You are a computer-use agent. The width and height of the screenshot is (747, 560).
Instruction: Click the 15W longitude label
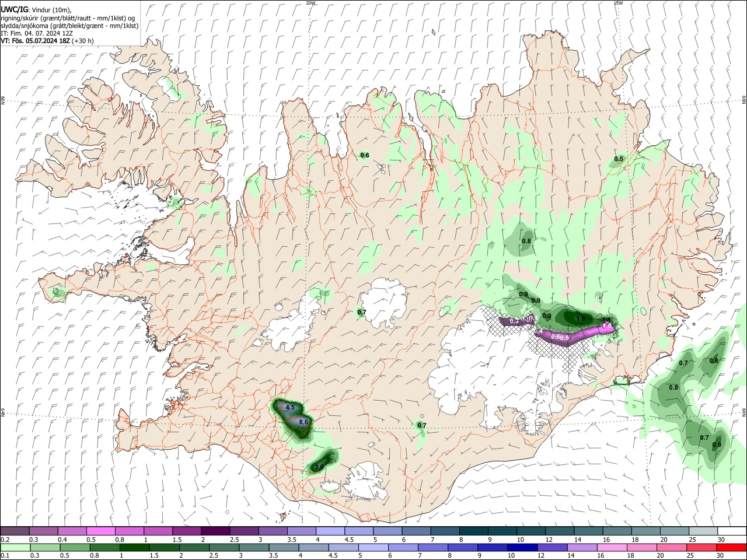click(x=618, y=3)
